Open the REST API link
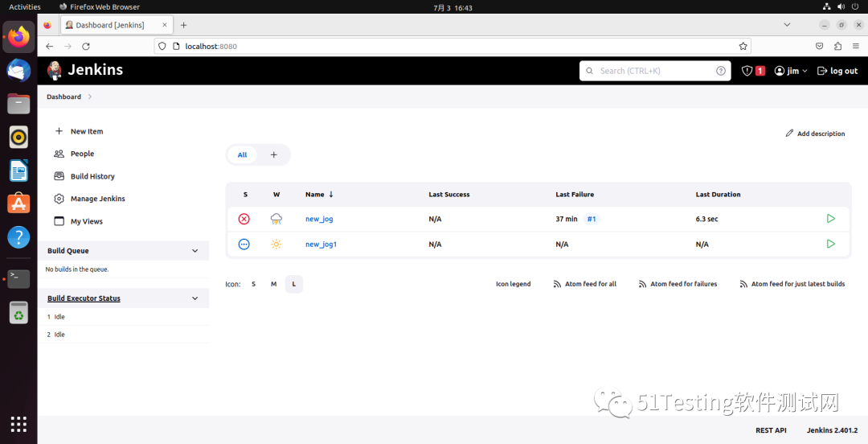 pyautogui.click(x=771, y=430)
